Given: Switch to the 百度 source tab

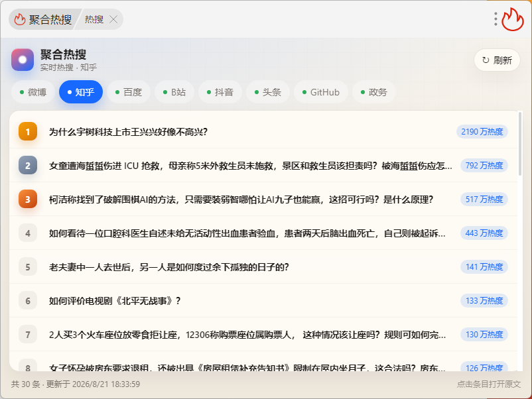Looking at the screenshot, I should click(129, 92).
